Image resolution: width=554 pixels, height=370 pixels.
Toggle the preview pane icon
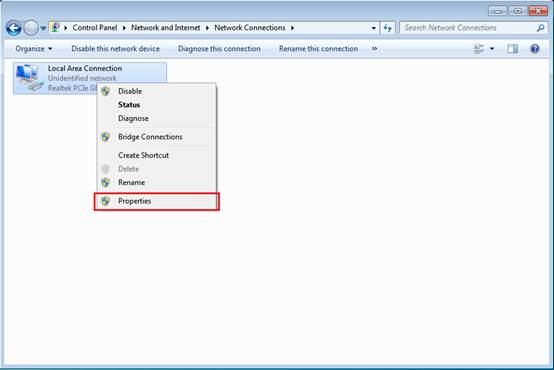tap(512, 49)
